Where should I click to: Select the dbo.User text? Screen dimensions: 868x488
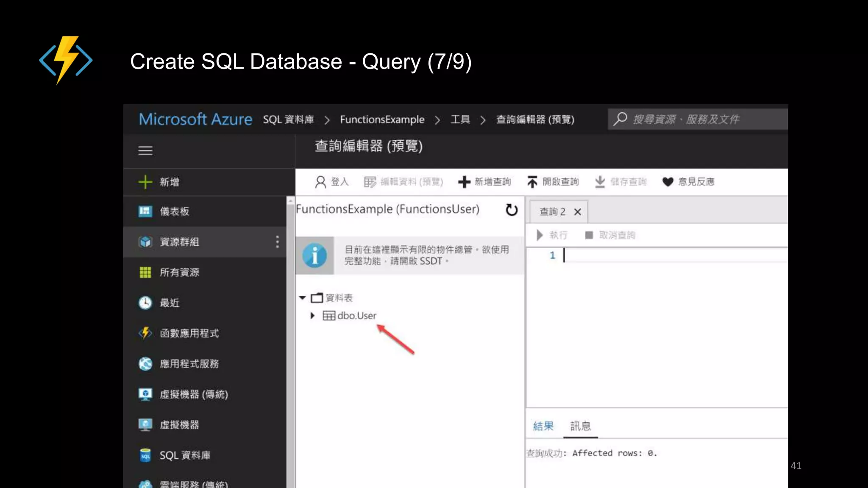pos(357,316)
